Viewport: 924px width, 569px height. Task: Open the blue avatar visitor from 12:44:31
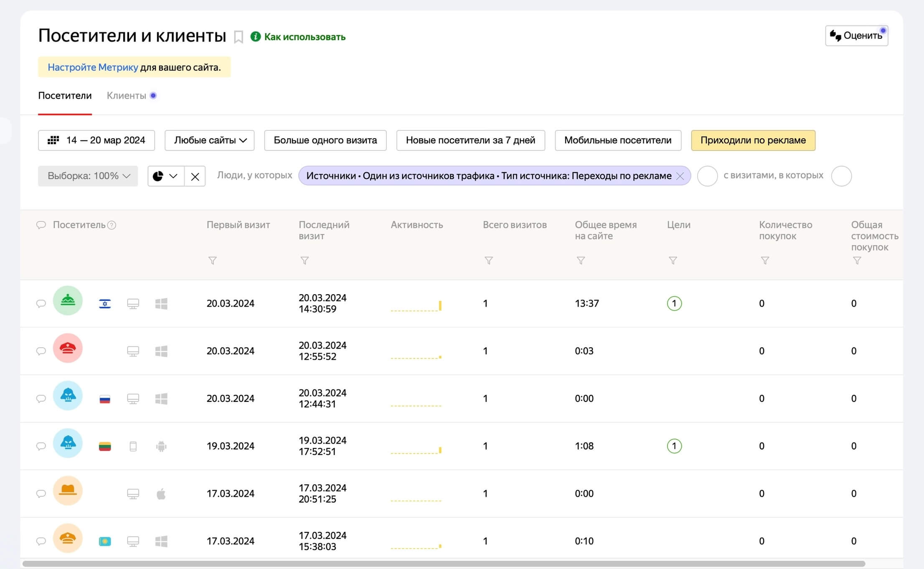pos(68,396)
